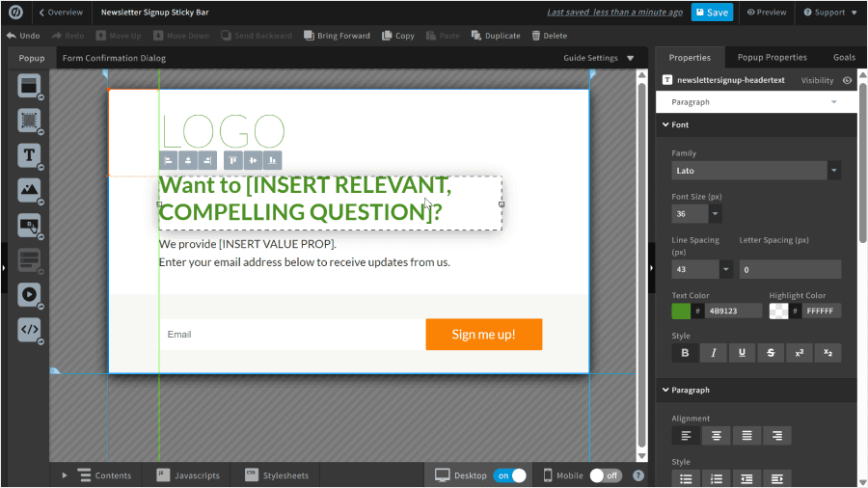The height and width of the screenshot is (488, 868).
Task: Open the Guide Settings dropdown
Action: tap(598, 58)
